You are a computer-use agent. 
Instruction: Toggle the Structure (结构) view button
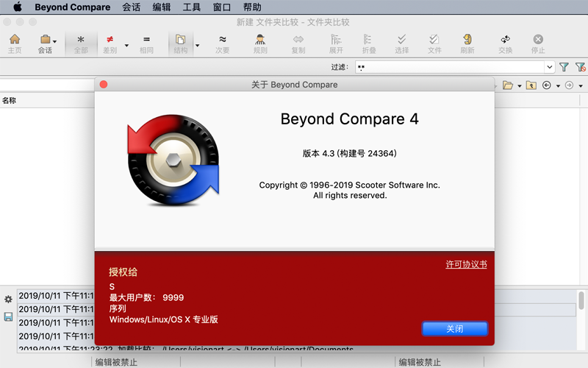click(180, 43)
